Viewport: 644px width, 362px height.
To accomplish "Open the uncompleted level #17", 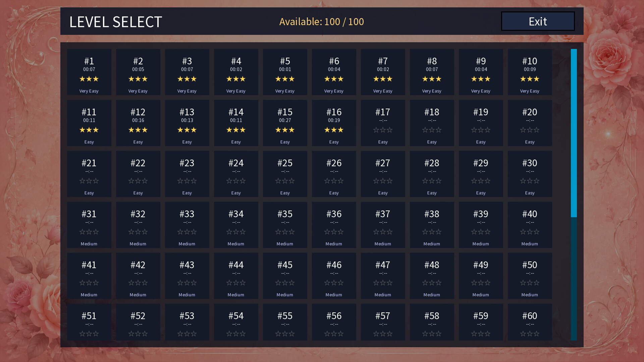I will tap(383, 123).
